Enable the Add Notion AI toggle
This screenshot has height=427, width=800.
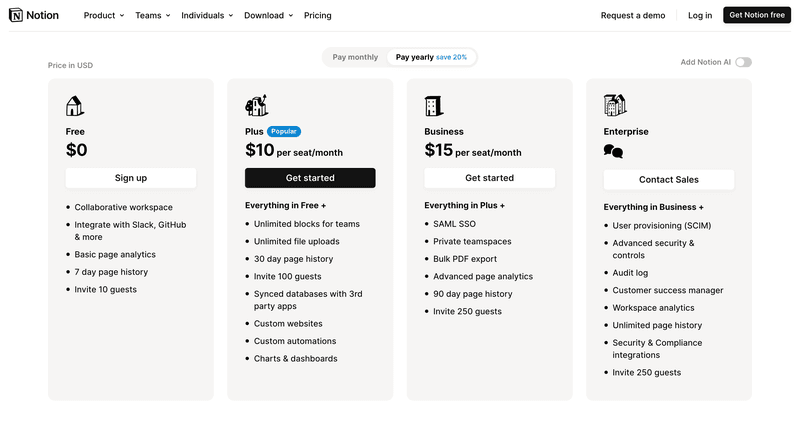click(x=743, y=62)
